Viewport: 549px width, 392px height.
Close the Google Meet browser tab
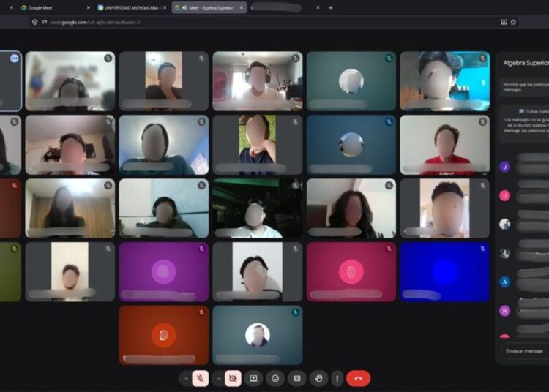[x=89, y=8]
